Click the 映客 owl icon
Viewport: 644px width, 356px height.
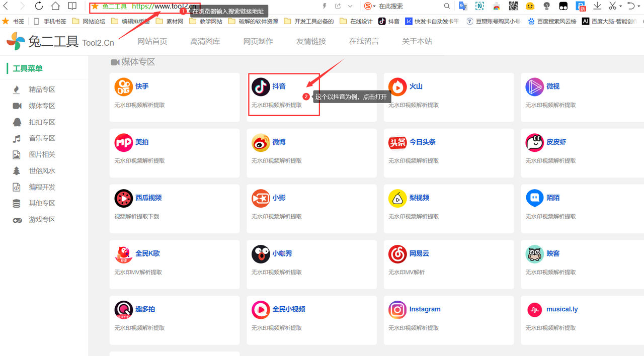[x=535, y=254]
